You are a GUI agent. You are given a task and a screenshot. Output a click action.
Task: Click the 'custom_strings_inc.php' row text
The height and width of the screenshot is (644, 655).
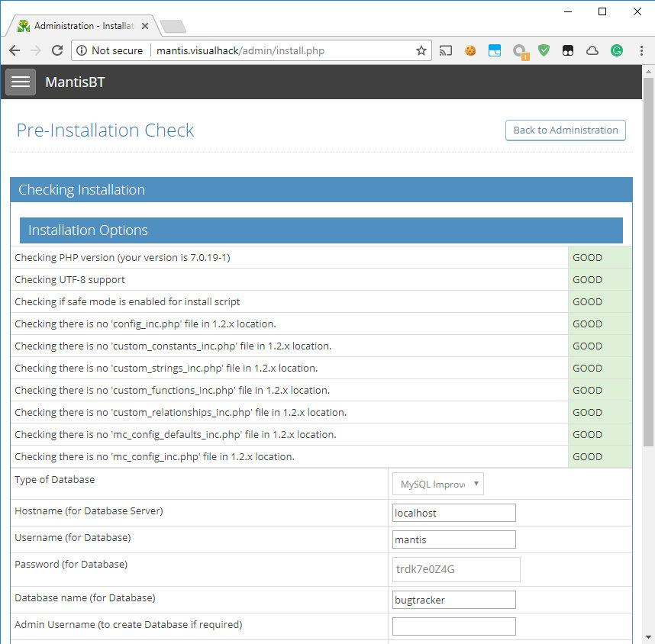(x=166, y=368)
